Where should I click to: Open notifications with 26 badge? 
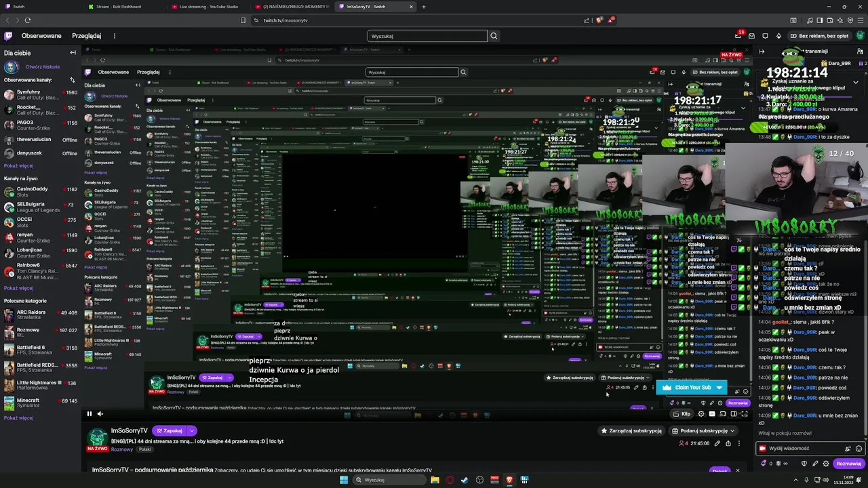[738, 36]
